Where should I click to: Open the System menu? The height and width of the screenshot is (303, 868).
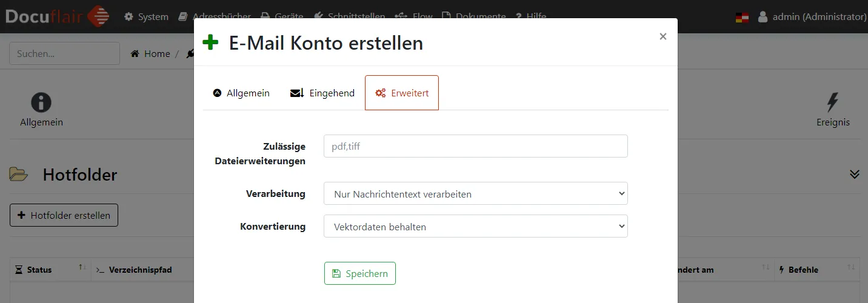(x=146, y=17)
